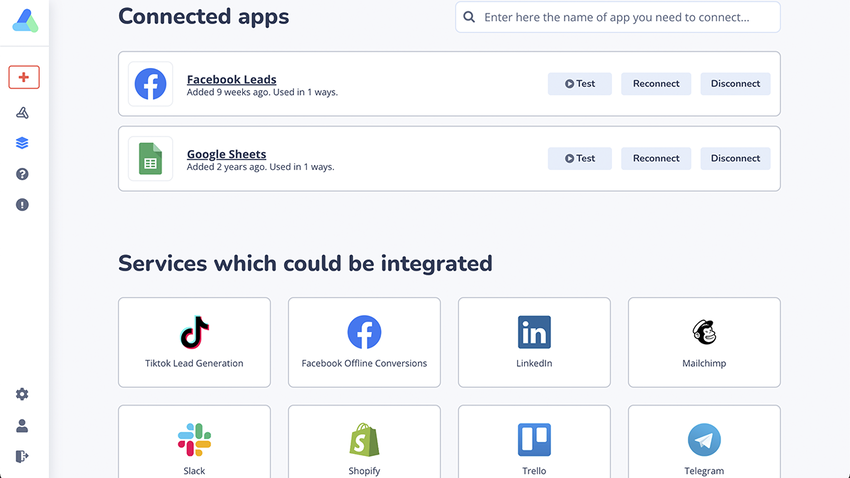Focus the app name search field

tap(618, 17)
